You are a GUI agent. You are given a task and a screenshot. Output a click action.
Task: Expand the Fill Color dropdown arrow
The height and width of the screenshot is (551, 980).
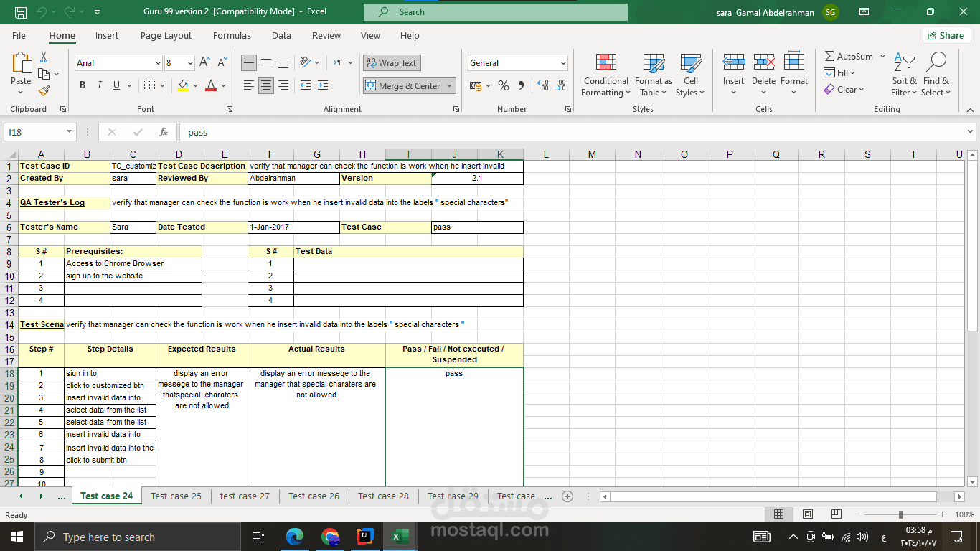[195, 86]
